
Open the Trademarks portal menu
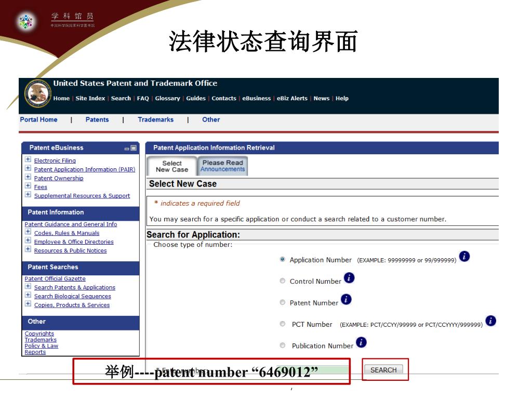pyautogui.click(x=156, y=119)
